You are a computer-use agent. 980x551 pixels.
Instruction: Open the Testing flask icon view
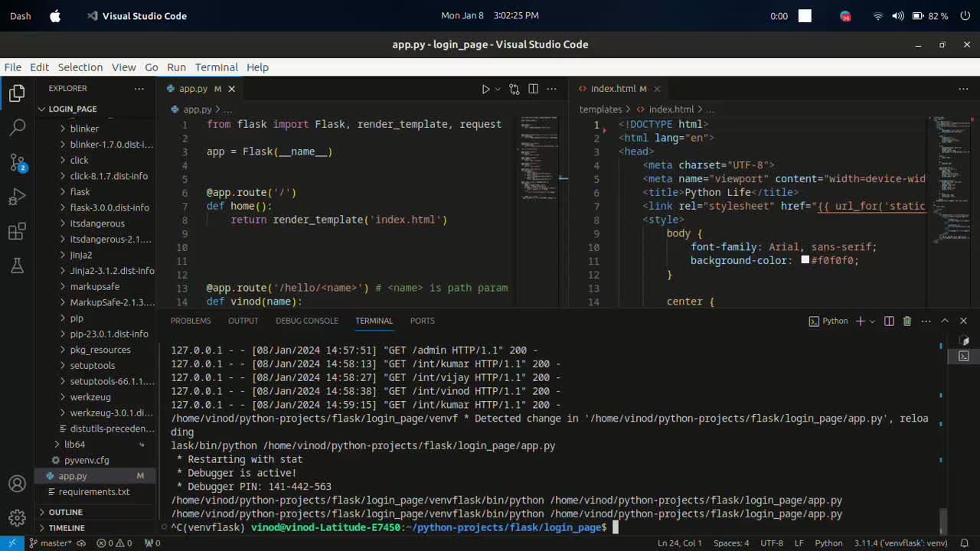click(x=17, y=266)
